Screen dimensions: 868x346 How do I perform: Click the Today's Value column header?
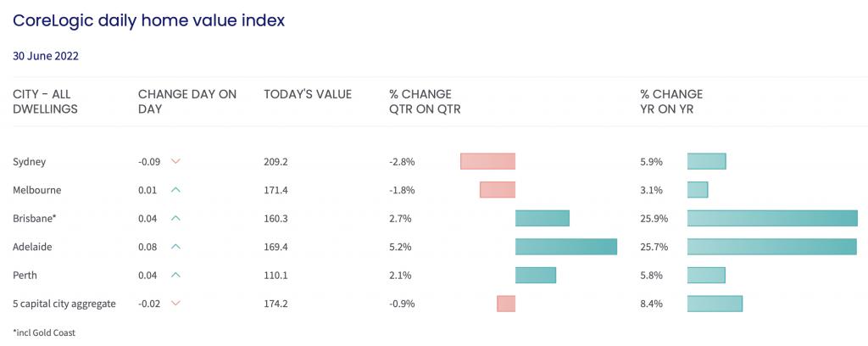(x=308, y=94)
